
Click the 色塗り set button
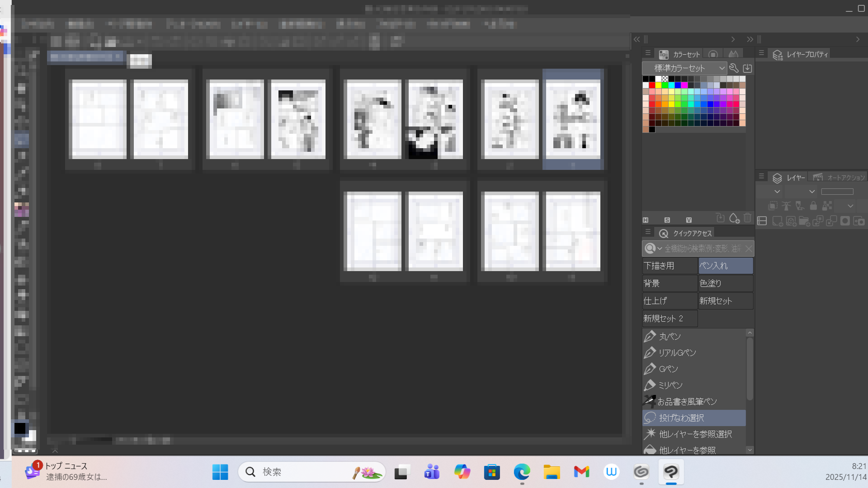(726, 283)
